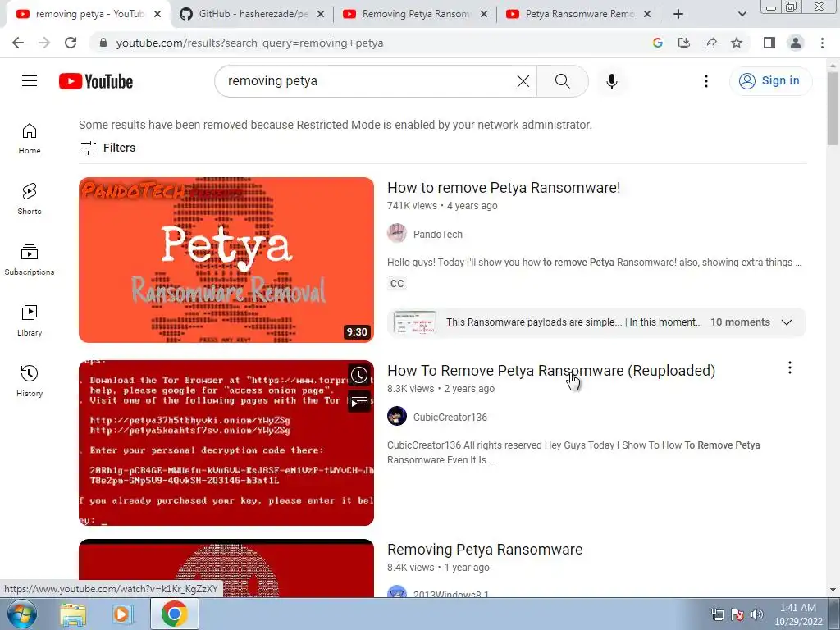Open the Windows Start menu
840x630 pixels.
click(x=22, y=614)
